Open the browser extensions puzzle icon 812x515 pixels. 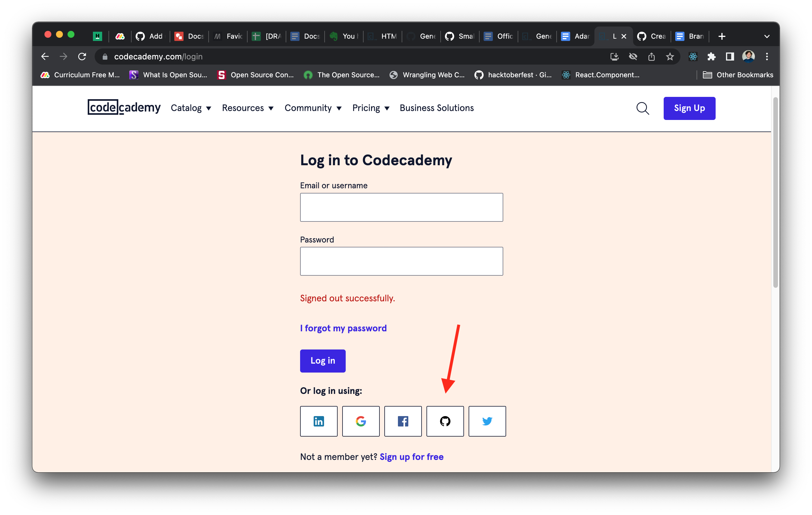point(712,57)
